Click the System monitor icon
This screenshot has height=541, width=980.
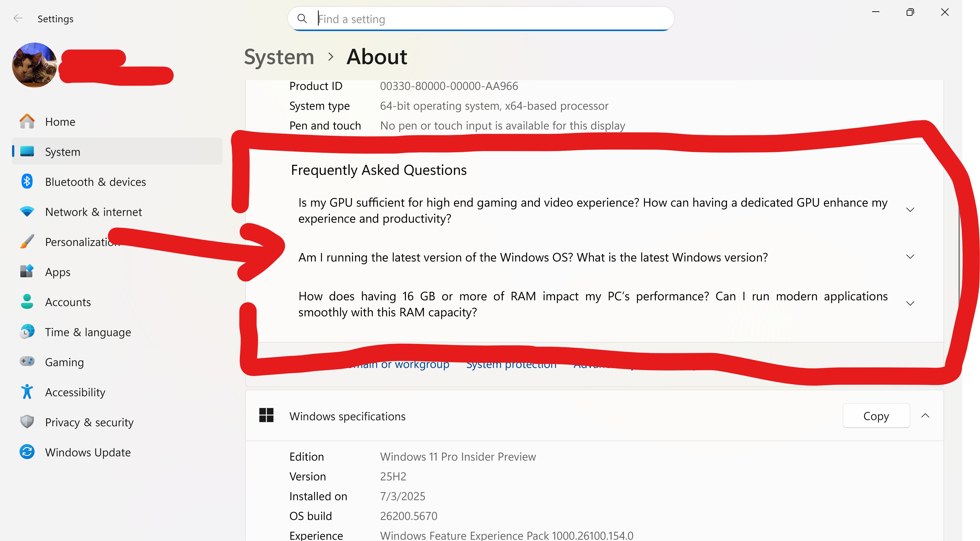(27, 151)
